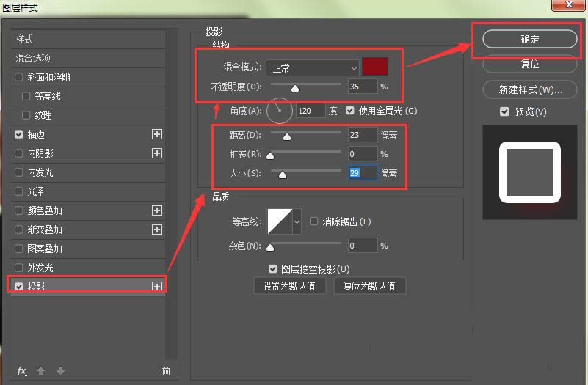Viewport: 588px width, 385px height.
Task: Open the 等高线 contour picker arrow
Action: tap(297, 221)
